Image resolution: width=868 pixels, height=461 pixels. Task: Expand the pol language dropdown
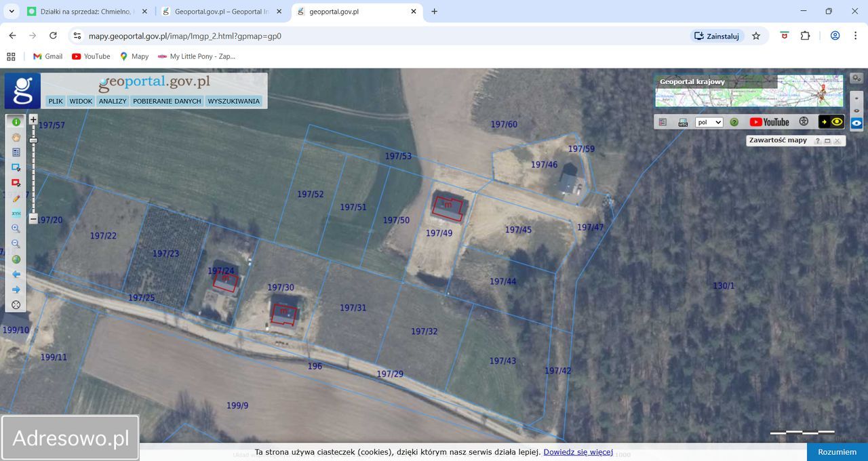pos(709,123)
